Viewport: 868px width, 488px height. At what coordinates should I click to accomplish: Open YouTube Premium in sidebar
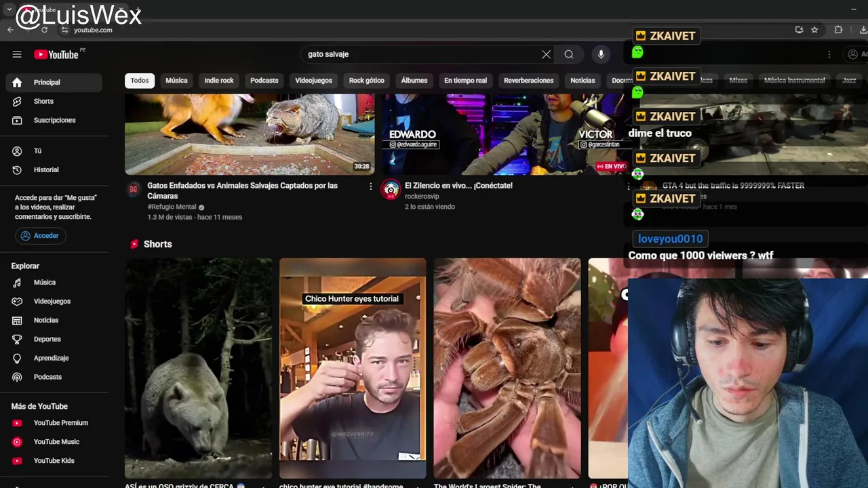[x=54, y=423]
